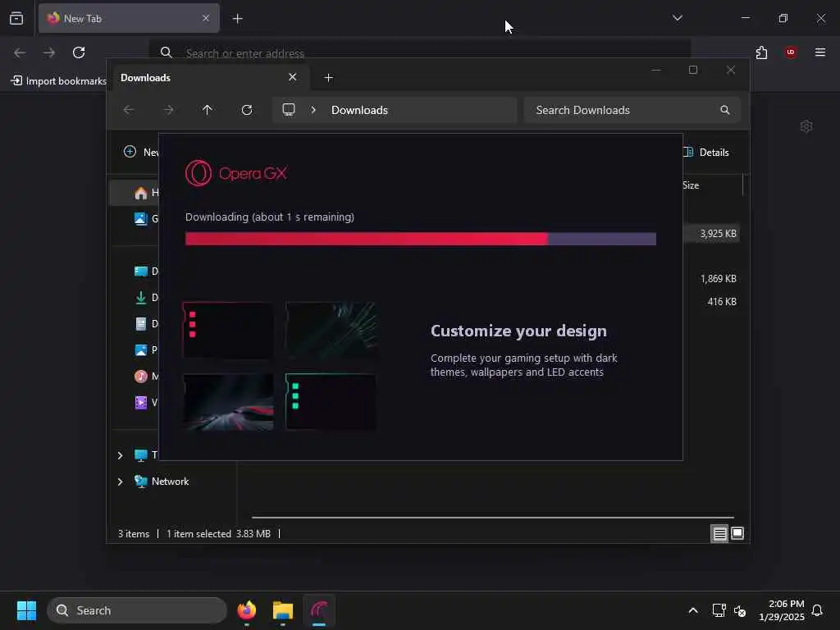This screenshot has width=840, height=630.
Task: Open File Explorer from the taskbar
Action: (x=283, y=610)
